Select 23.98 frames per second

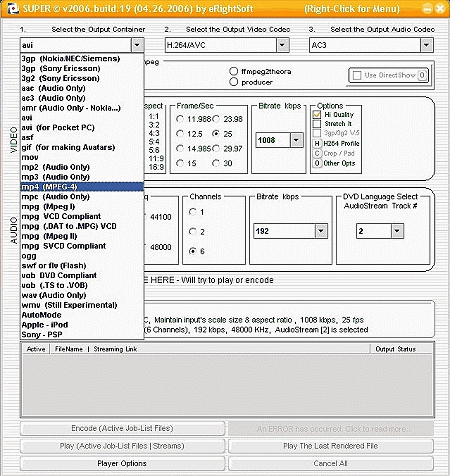click(x=216, y=119)
